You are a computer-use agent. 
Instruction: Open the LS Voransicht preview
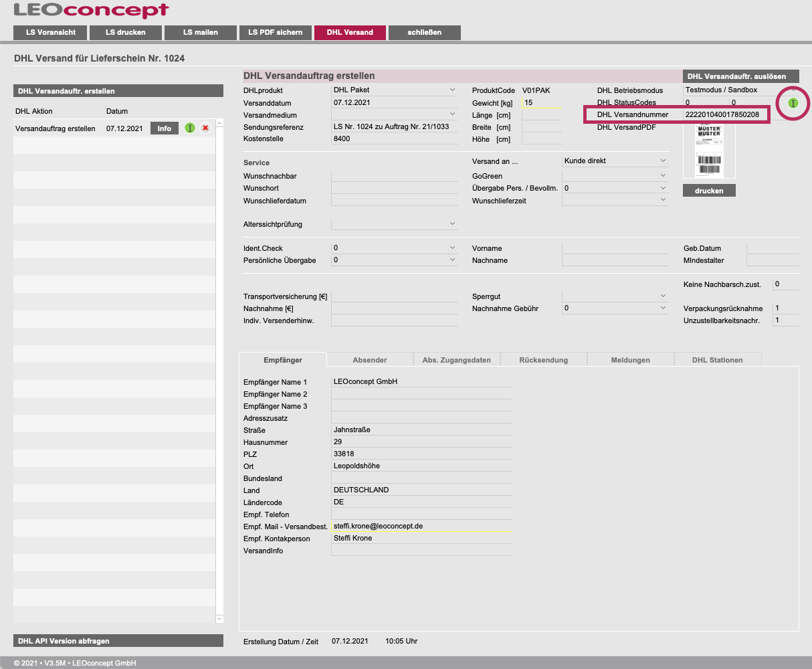[x=51, y=32]
